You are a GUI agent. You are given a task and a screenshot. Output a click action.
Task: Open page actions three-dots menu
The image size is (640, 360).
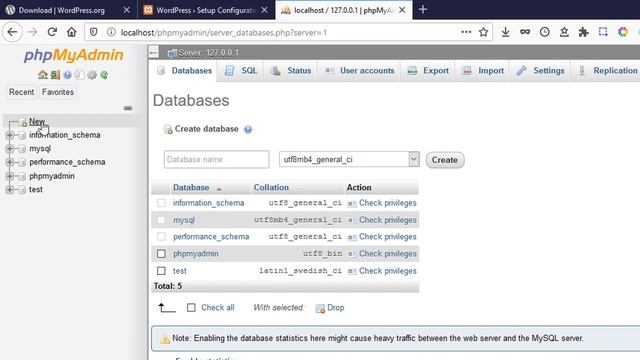pyautogui.click(x=466, y=32)
